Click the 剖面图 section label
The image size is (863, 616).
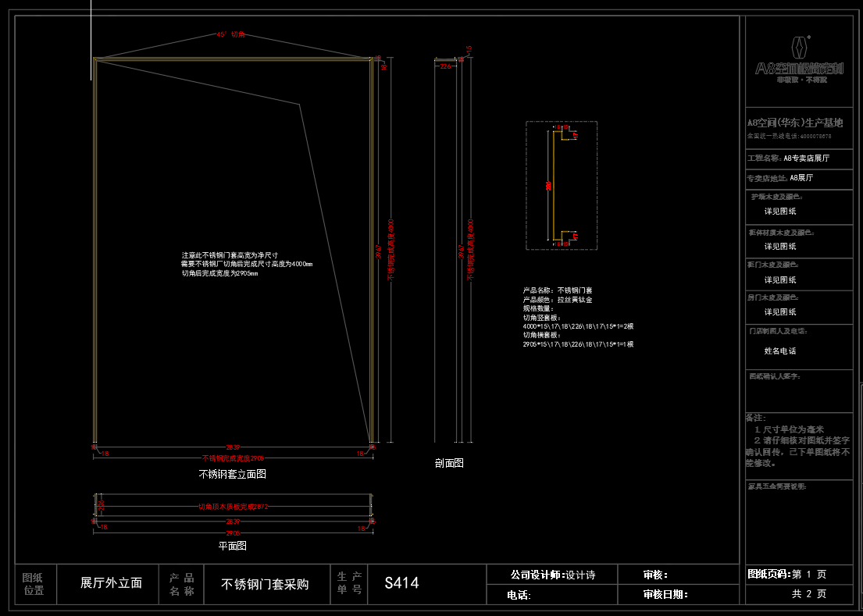point(449,463)
